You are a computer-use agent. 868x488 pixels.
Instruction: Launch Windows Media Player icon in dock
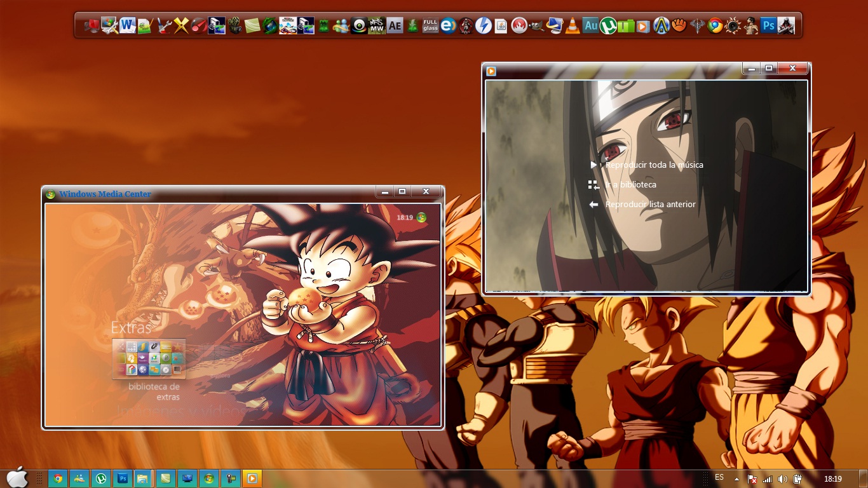pos(642,26)
